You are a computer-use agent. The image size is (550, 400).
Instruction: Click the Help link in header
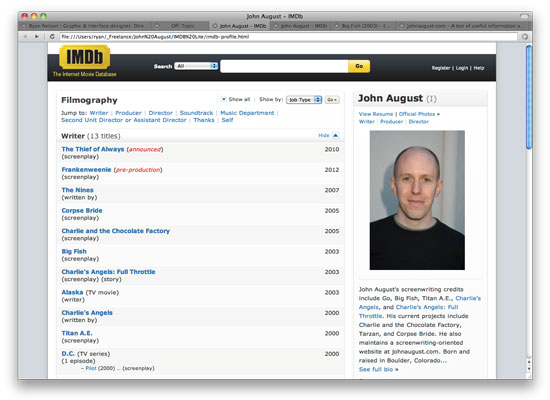click(x=479, y=68)
